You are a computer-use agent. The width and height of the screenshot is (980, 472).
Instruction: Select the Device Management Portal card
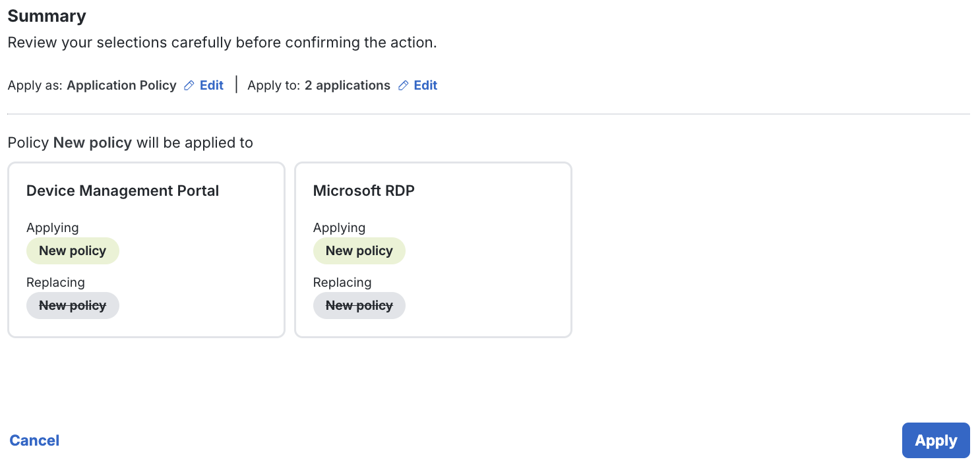pos(146,250)
